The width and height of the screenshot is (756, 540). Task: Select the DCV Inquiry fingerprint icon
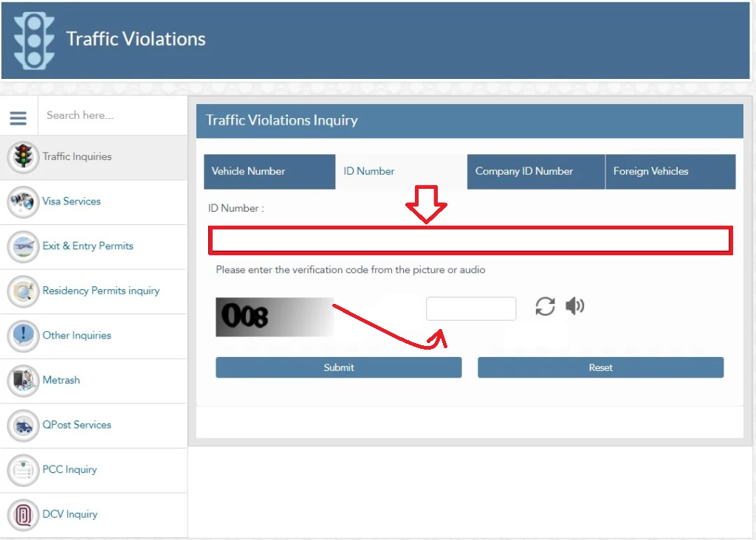(x=23, y=515)
